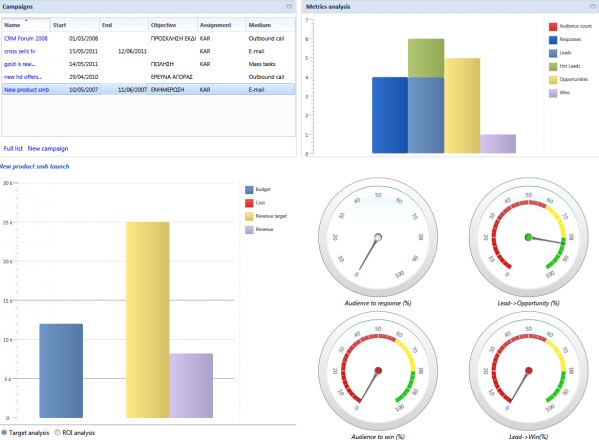This screenshot has width=599, height=440.
Task: Open the New product smb campaign
Action: pyautogui.click(x=27, y=90)
